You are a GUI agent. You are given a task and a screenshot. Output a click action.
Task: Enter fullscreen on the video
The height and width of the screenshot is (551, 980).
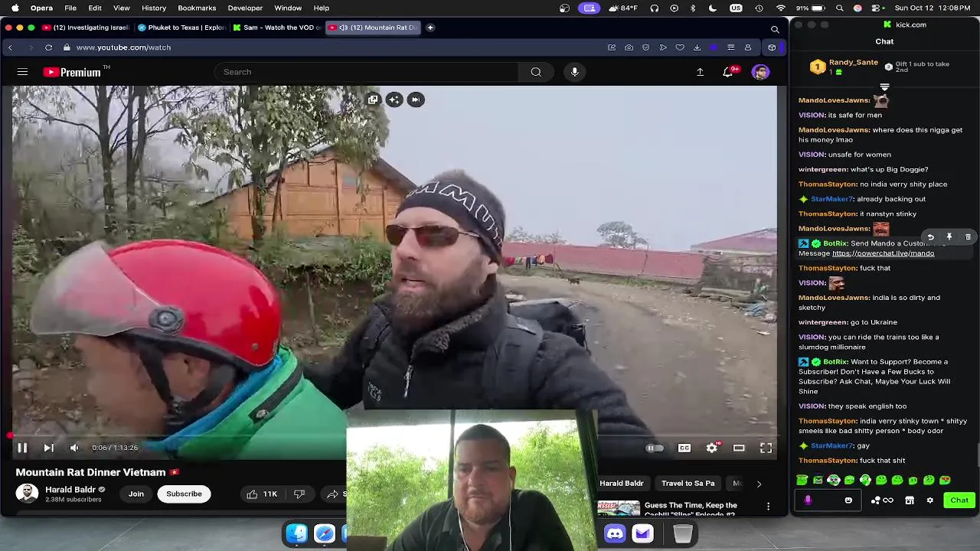click(766, 448)
